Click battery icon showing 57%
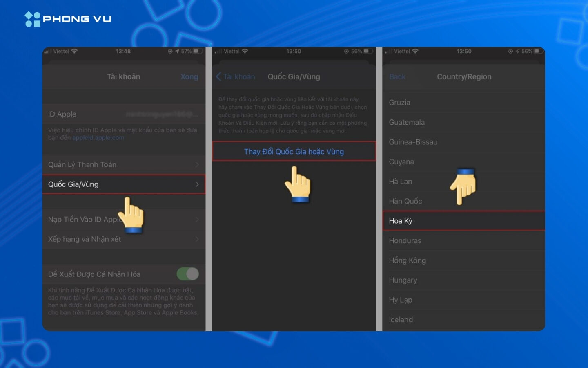The image size is (588, 368). pyautogui.click(x=198, y=51)
